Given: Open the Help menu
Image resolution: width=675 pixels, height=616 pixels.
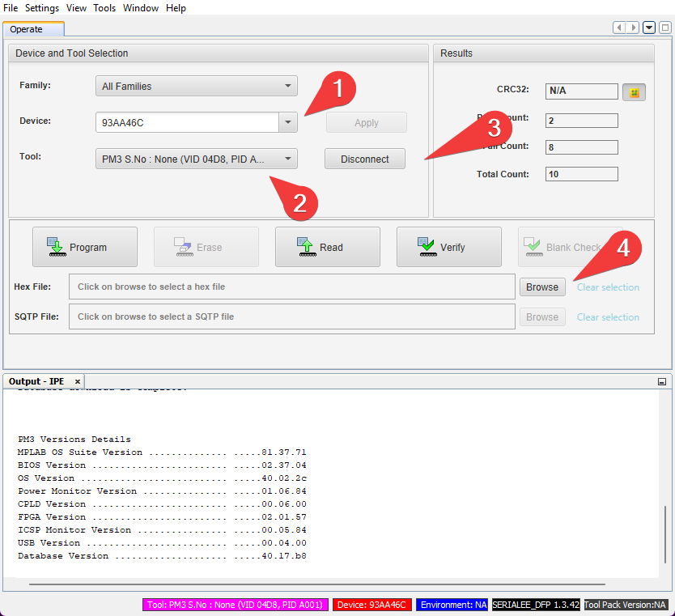Looking at the screenshot, I should click(176, 8).
